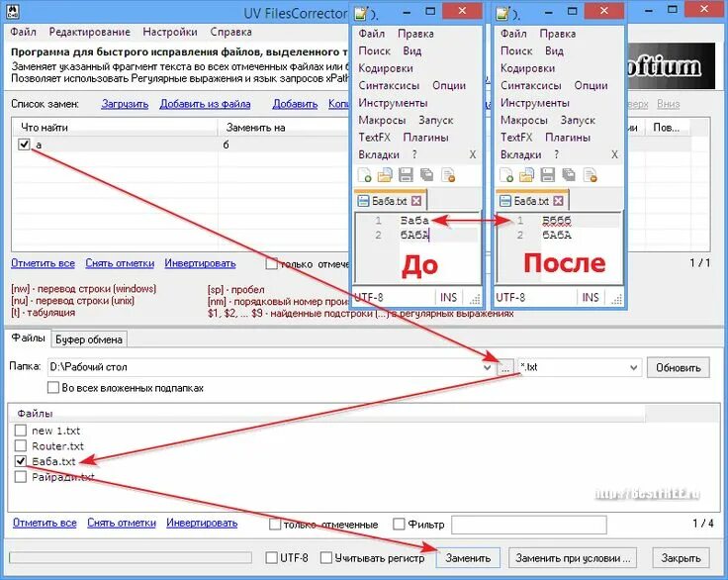The width and height of the screenshot is (728, 580).
Task: Check the new 1.txt file checkbox
Action: click(21, 430)
